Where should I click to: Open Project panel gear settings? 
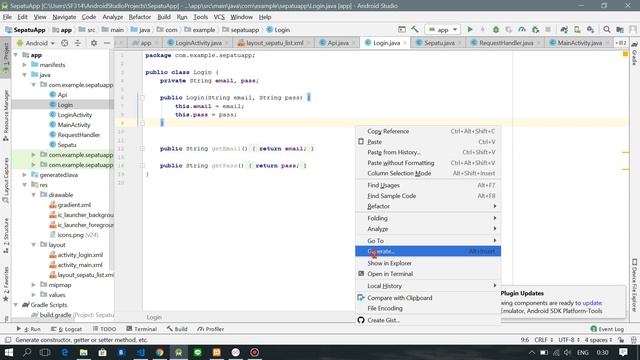tap(94, 43)
